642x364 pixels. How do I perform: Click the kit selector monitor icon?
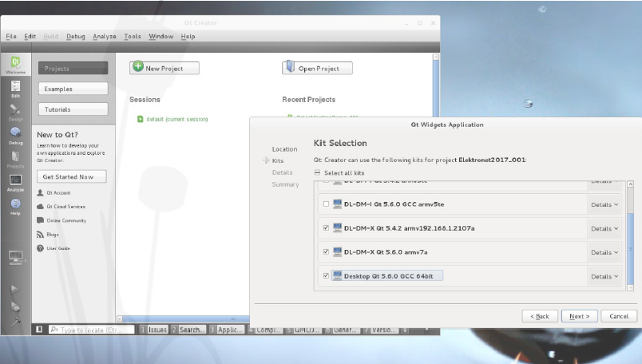pos(15,258)
